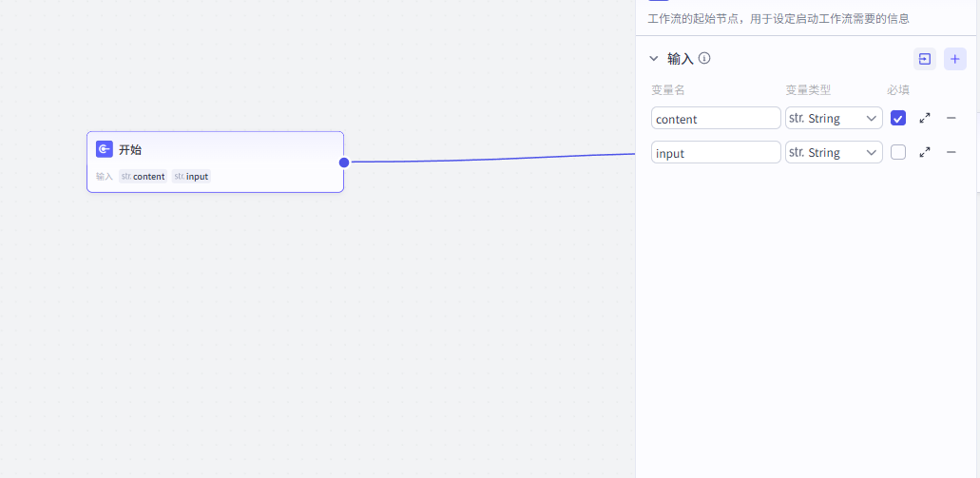Expand the content variable row editor
Screen dimensions: 980x478
pos(924,119)
